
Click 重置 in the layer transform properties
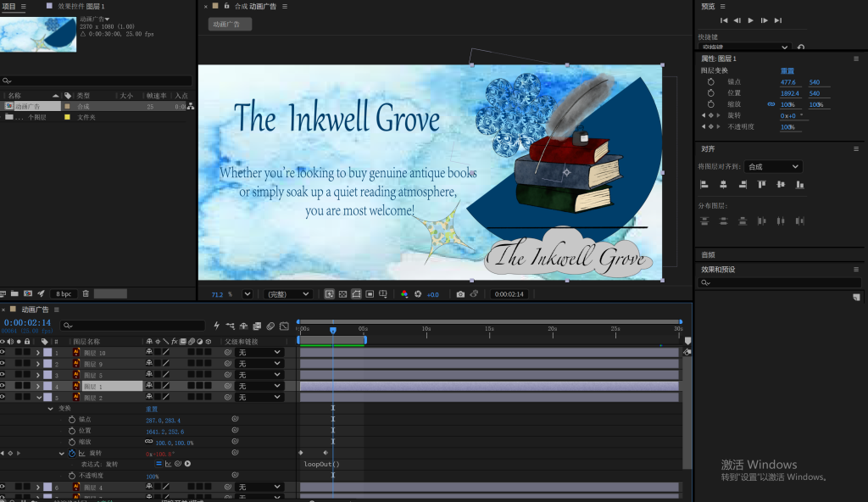[x=787, y=71]
